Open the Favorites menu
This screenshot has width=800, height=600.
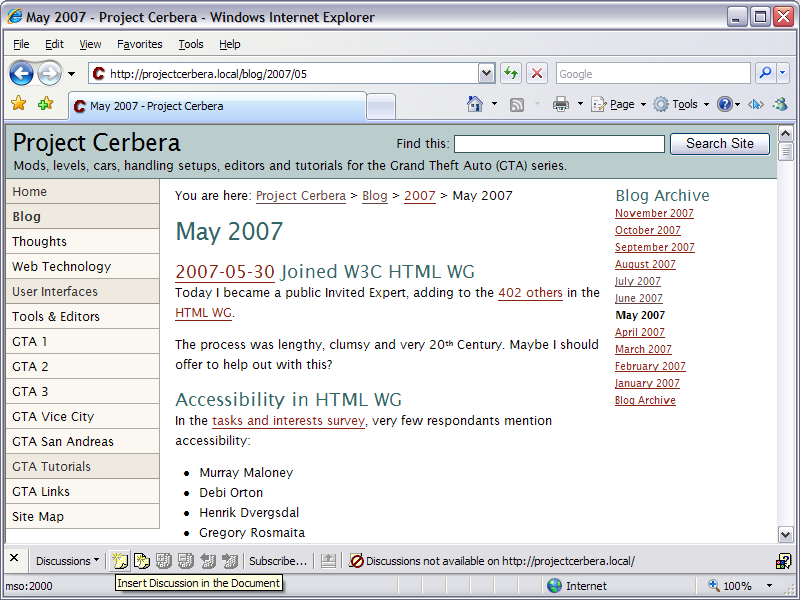(x=139, y=44)
